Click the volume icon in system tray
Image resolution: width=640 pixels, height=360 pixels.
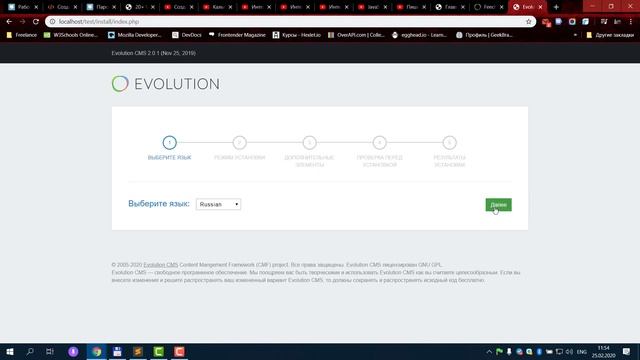pyautogui.click(x=569, y=351)
